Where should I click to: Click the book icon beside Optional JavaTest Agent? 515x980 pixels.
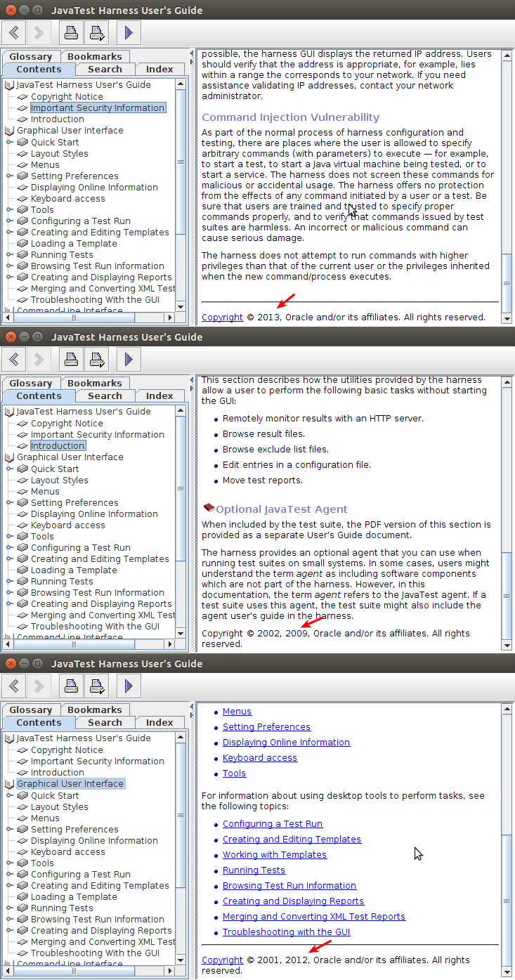click(x=209, y=508)
